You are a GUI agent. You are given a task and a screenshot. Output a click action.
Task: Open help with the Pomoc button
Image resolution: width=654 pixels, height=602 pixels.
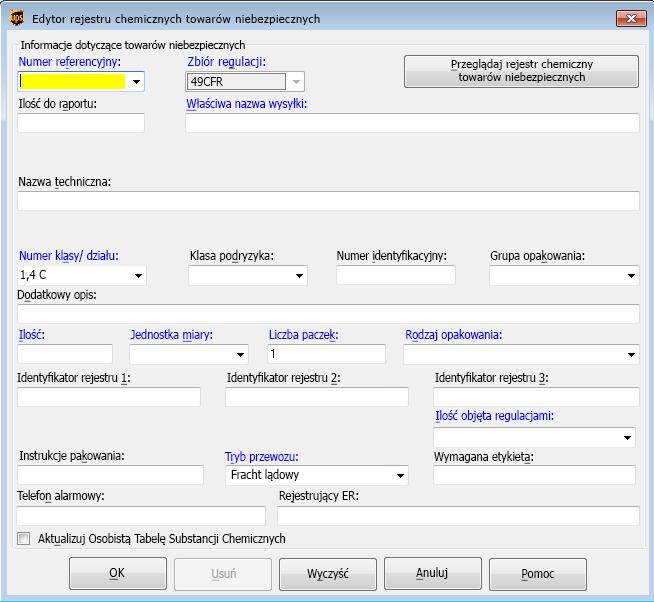click(x=538, y=574)
